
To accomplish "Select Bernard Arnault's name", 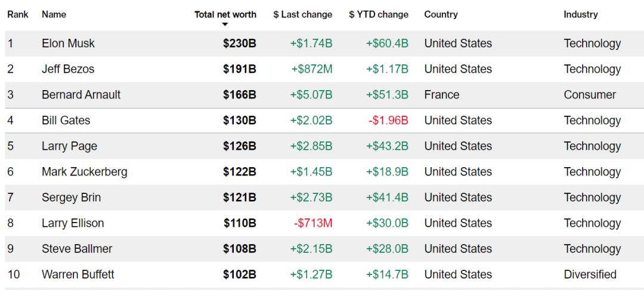I will 81,95.
